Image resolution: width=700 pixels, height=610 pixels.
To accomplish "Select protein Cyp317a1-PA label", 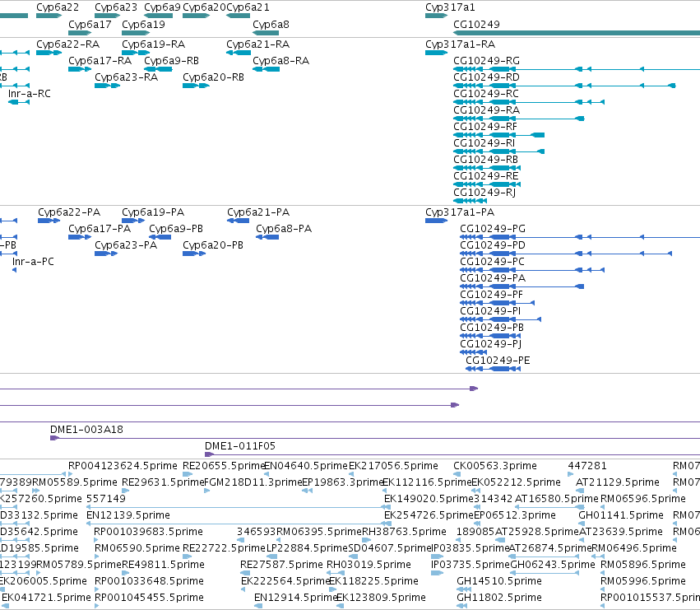I will tap(460, 212).
